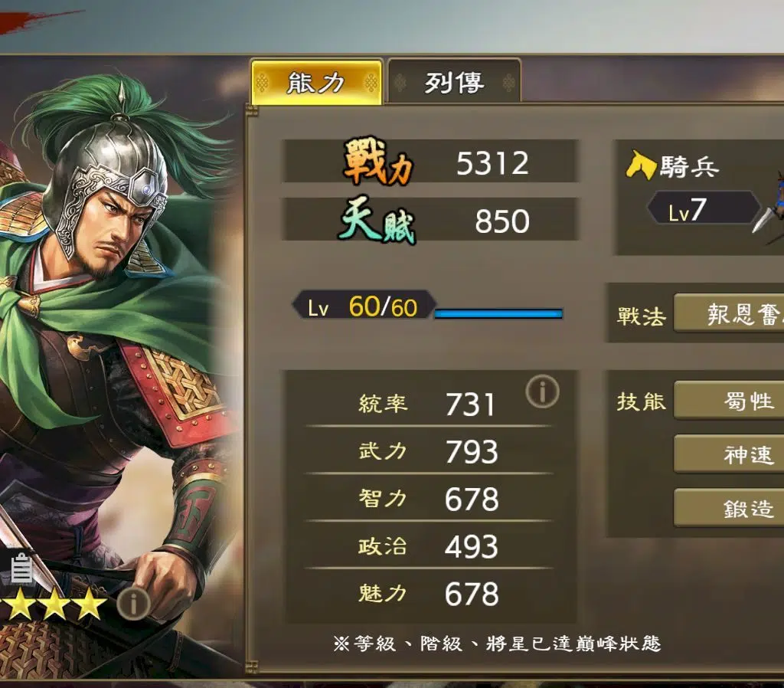This screenshot has height=688, width=784.
Task: Tap the 政治 493 stat row
Action: 429,546
